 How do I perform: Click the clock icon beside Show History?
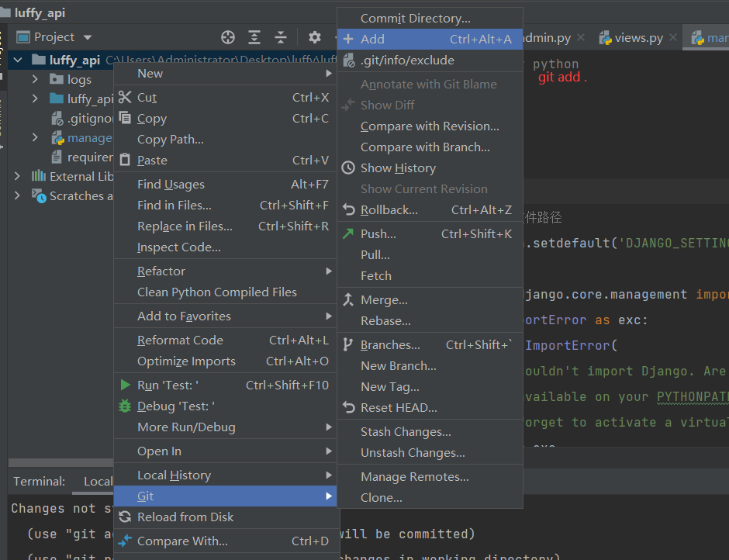[x=348, y=168]
